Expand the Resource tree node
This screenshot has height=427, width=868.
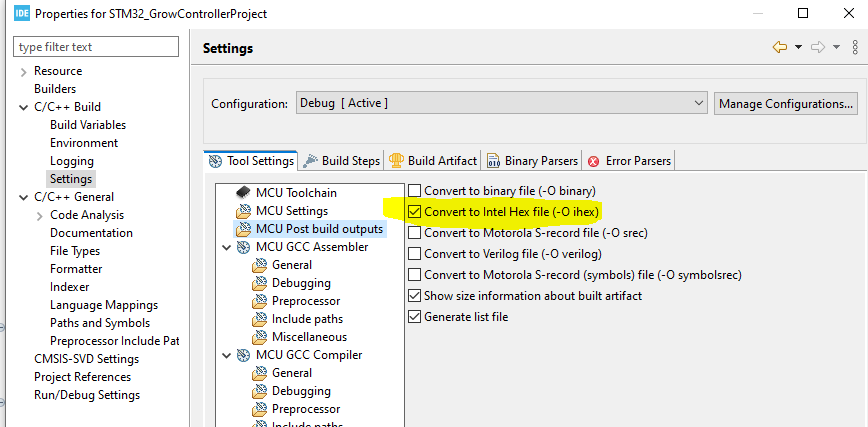(24, 71)
